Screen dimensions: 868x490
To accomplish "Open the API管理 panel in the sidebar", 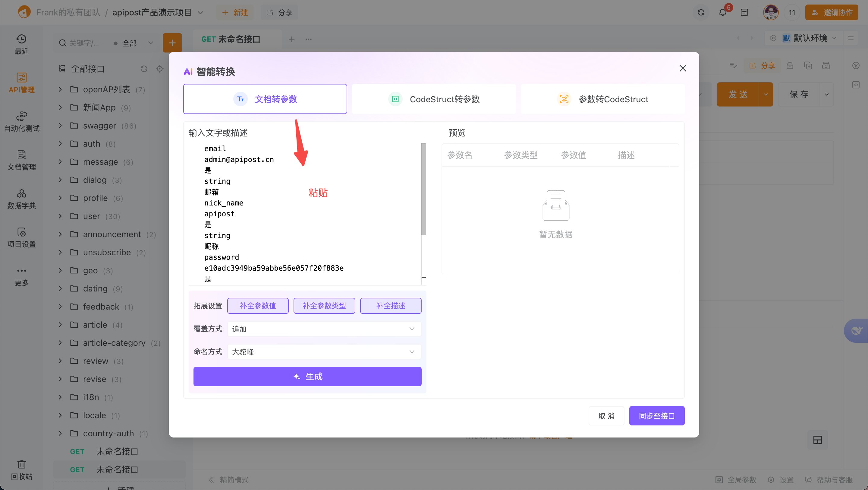I will click(x=21, y=83).
